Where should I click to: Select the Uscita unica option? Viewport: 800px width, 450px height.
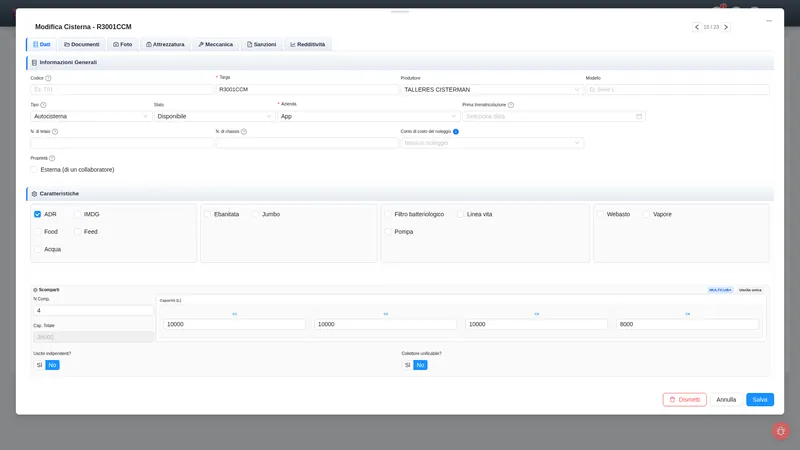[x=750, y=290]
